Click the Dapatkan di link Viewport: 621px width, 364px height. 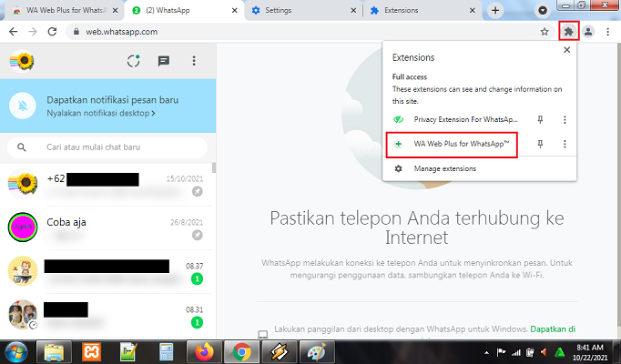pos(553,329)
